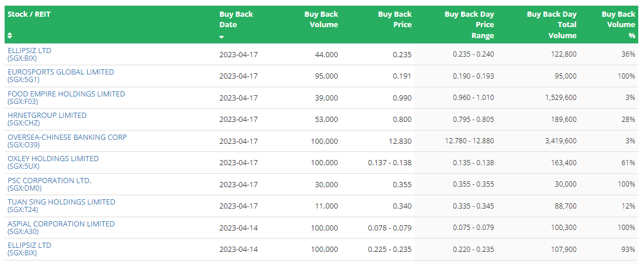Select buy back price 0.191

pos(403,76)
